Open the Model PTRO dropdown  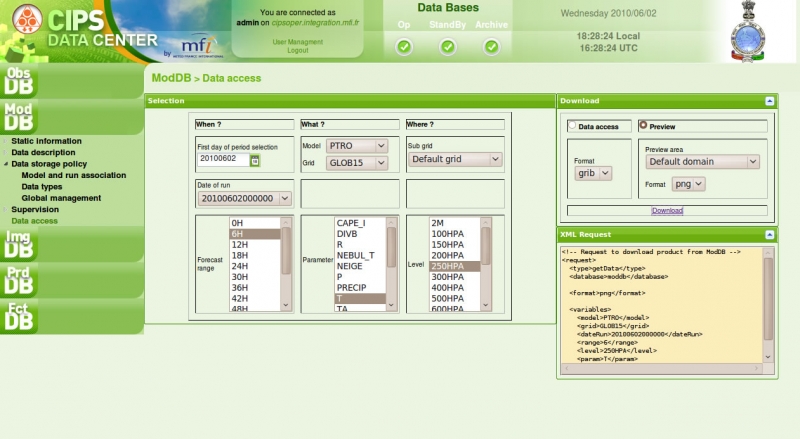[357, 146]
